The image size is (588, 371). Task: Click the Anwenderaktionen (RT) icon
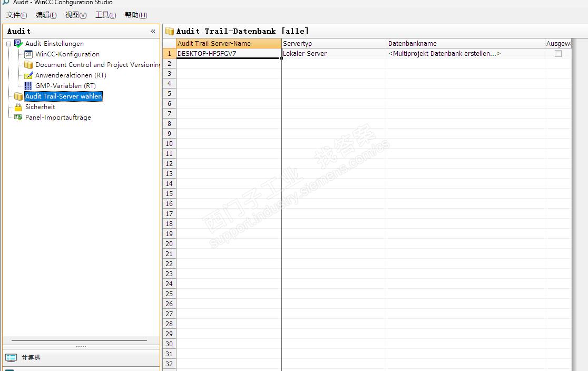pos(28,75)
